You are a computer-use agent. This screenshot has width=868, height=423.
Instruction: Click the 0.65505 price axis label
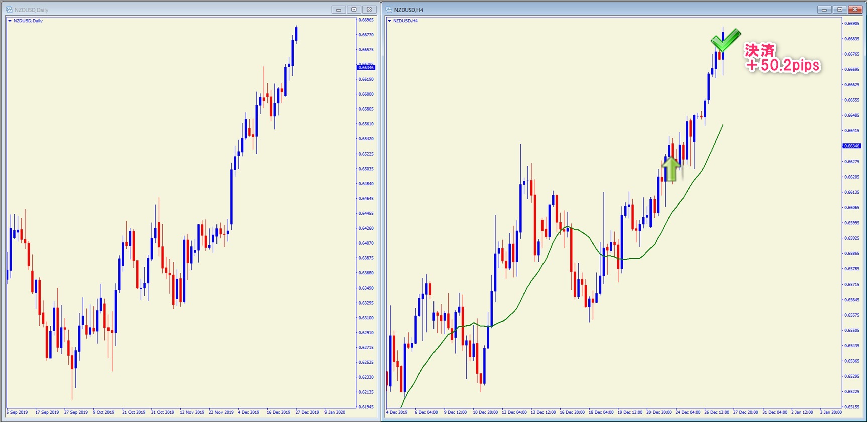(852, 330)
